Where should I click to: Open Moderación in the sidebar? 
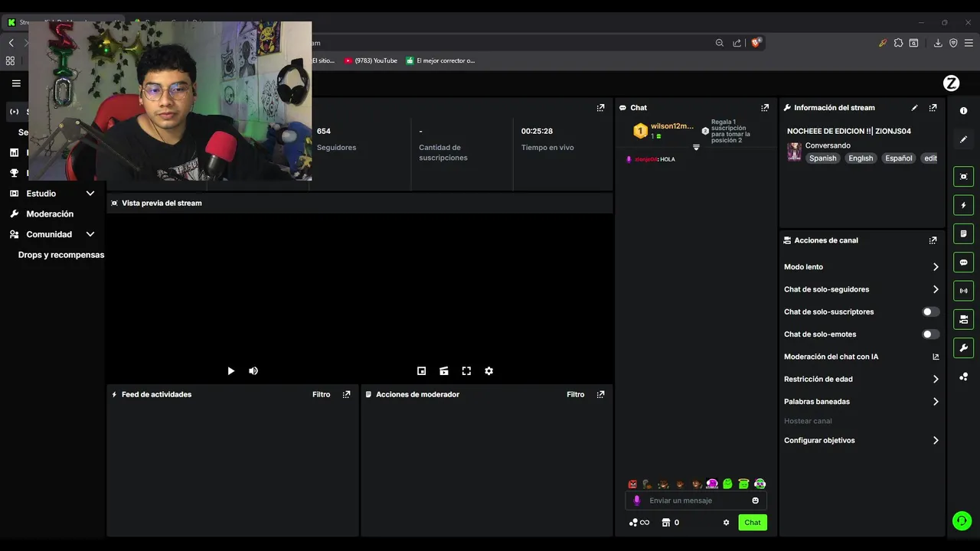click(50, 214)
